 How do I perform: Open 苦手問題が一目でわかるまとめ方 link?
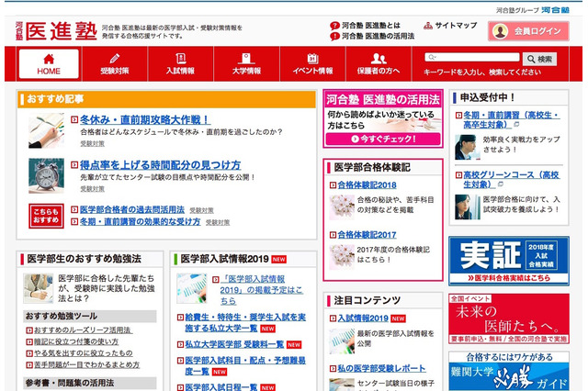[x=86, y=364]
